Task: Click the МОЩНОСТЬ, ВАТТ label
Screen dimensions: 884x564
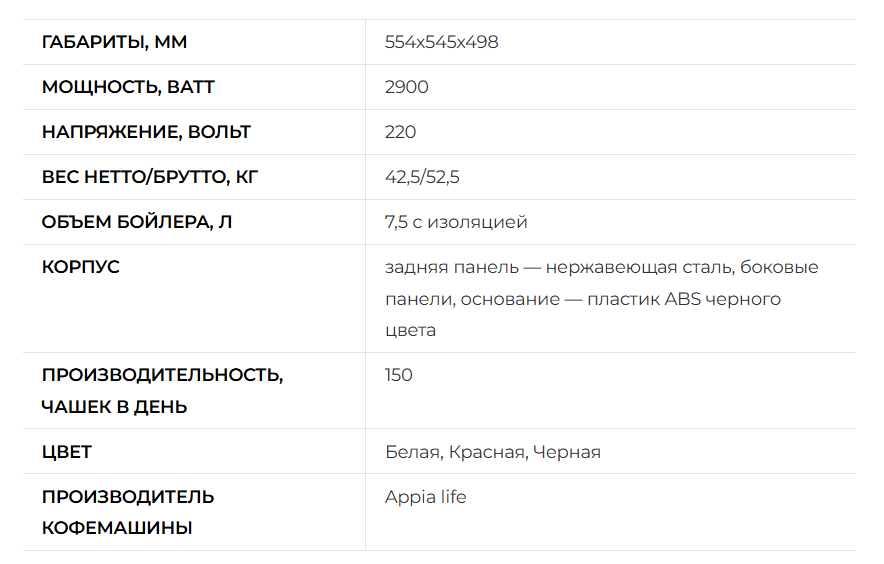Action: point(128,87)
